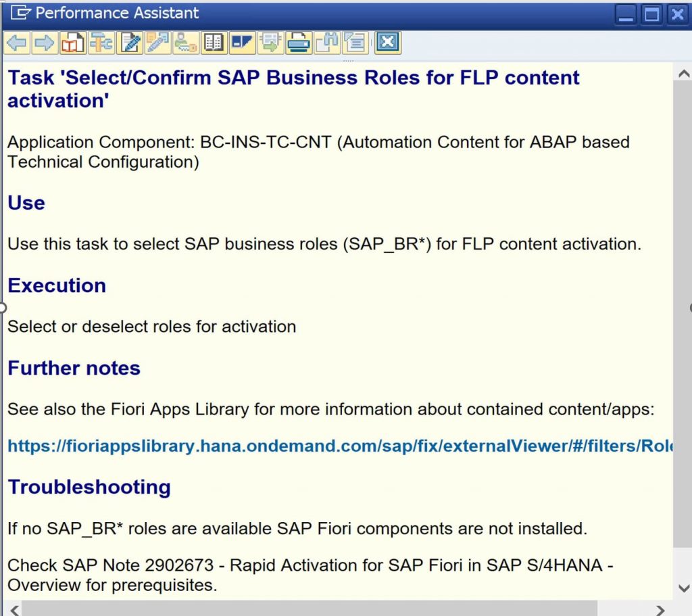692x616 pixels.
Task: Go back with the left arrow icon
Action: pyautogui.click(x=17, y=43)
